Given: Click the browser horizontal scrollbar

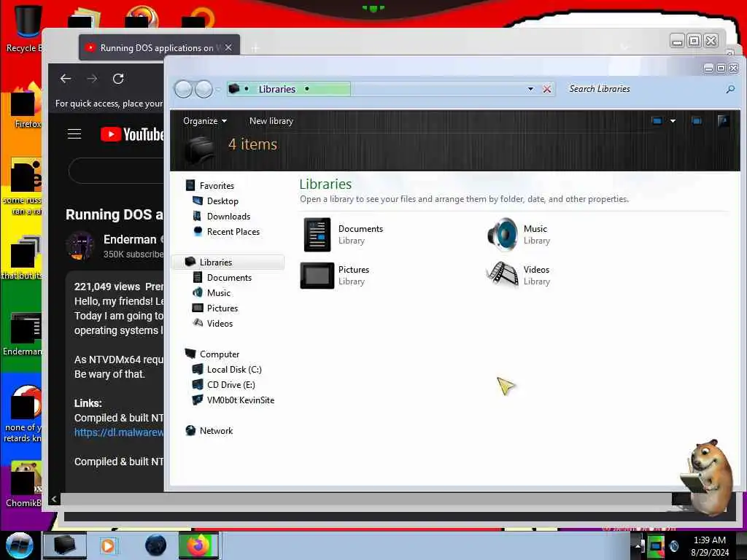Looking at the screenshot, I should click(x=366, y=499).
